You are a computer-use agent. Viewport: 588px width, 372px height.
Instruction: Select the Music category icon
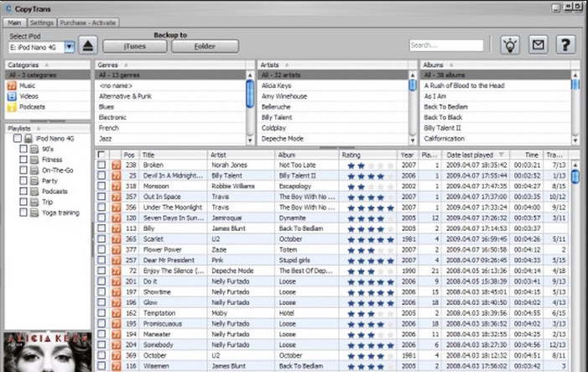click(x=12, y=85)
